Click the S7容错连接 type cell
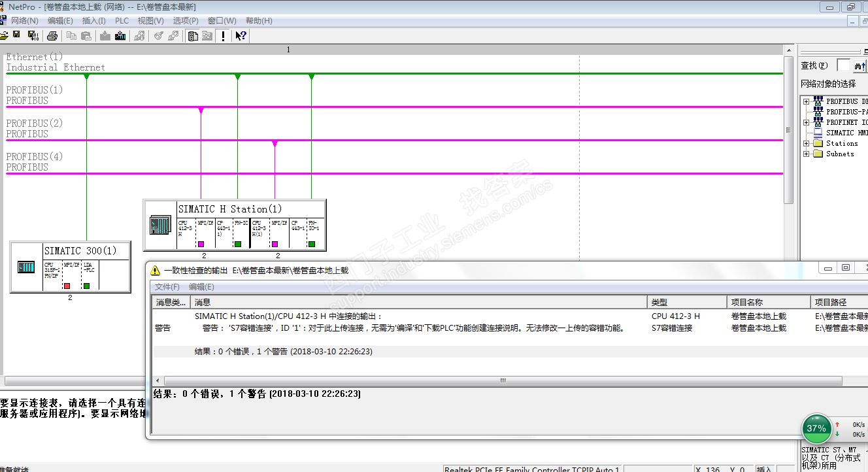 672,328
